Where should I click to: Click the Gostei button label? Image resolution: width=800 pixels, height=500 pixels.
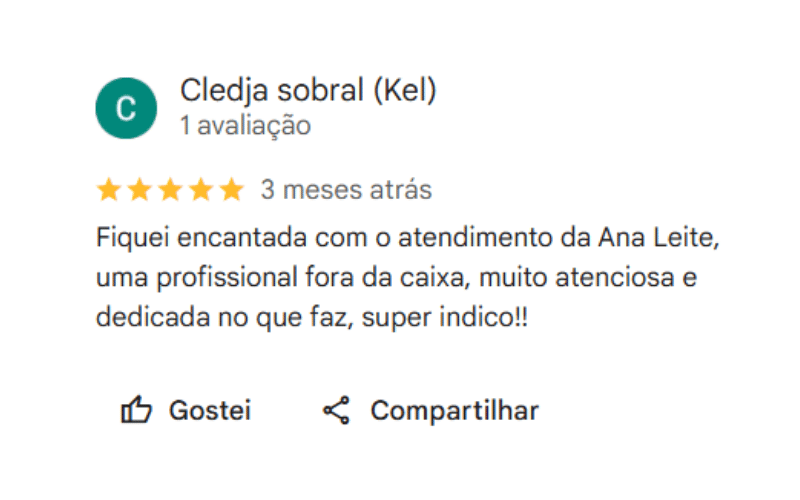pyautogui.click(x=210, y=410)
